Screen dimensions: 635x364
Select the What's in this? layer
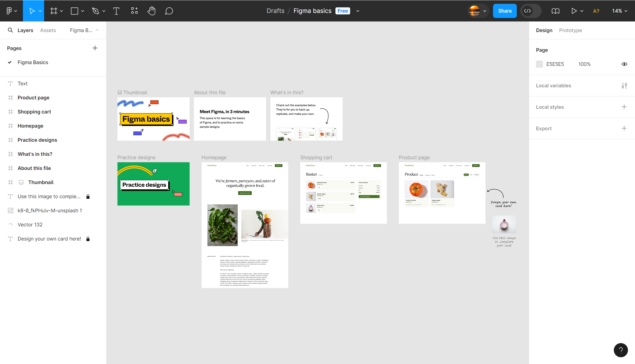[53, 154]
